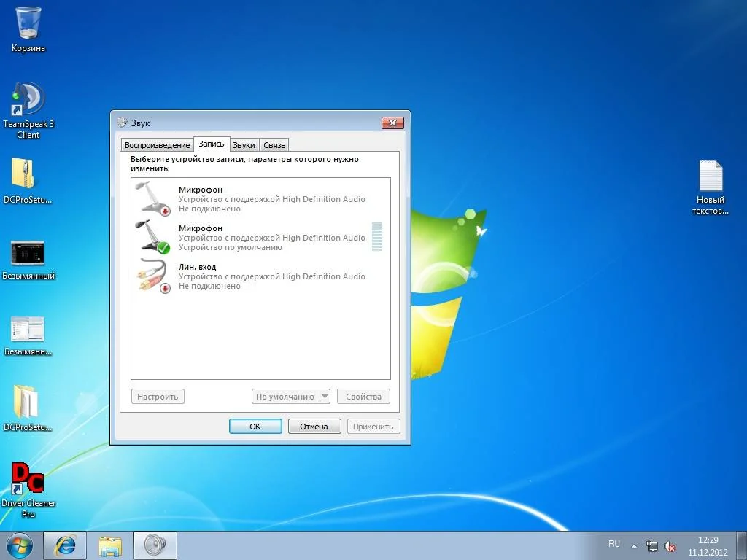Click the muted volume tray icon

click(x=670, y=546)
